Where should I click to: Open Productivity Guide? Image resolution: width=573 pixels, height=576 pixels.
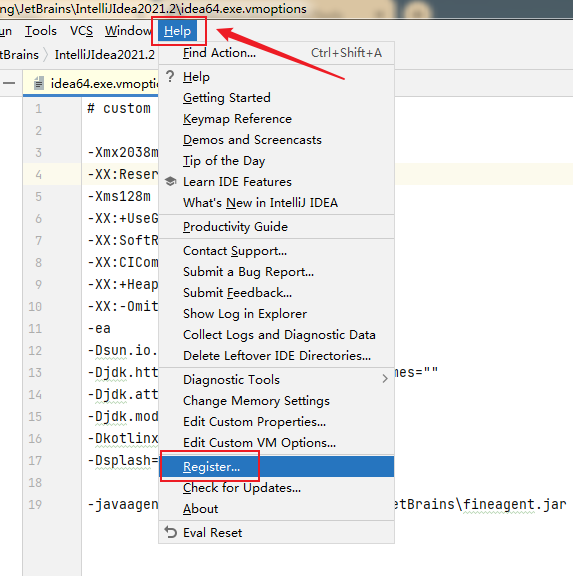click(x=277, y=227)
